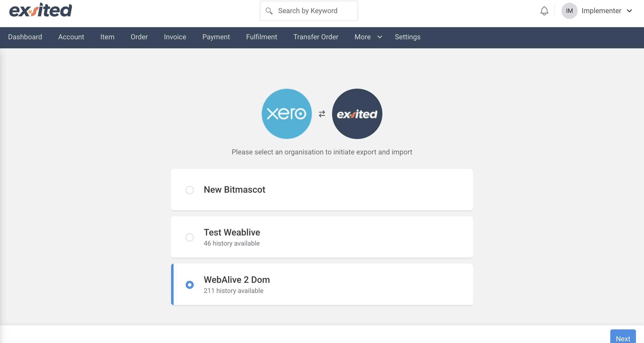Click the '211 history available' text
Image resolution: width=644 pixels, height=343 pixels.
233,291
